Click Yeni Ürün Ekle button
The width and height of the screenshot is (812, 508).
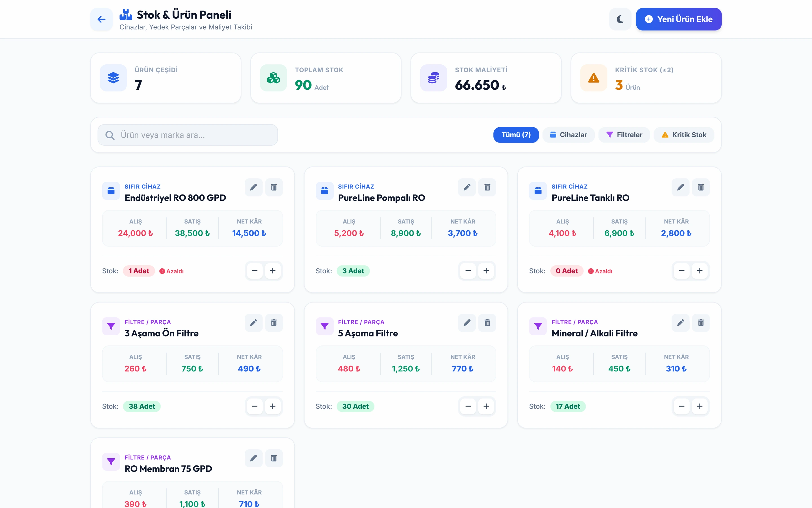click(x=678, y=19)
